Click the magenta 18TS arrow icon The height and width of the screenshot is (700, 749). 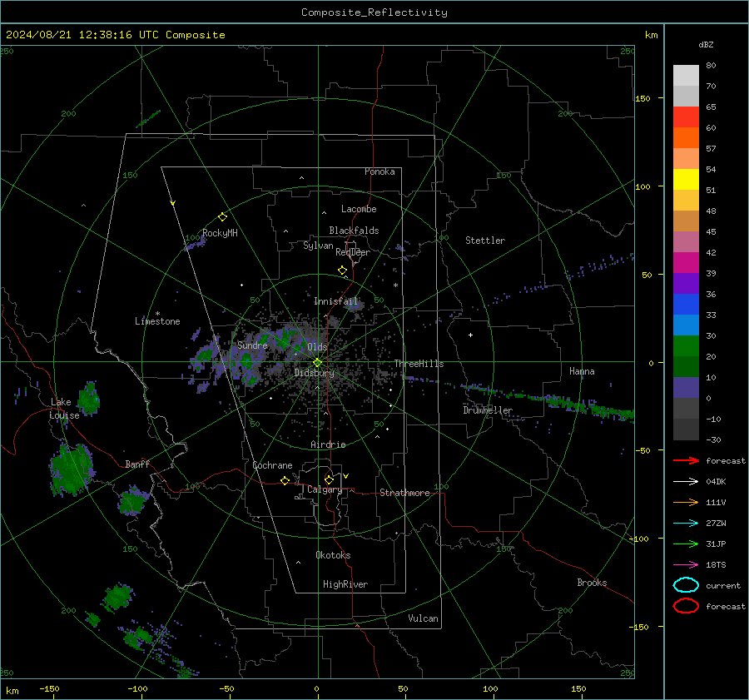[686, 565]
